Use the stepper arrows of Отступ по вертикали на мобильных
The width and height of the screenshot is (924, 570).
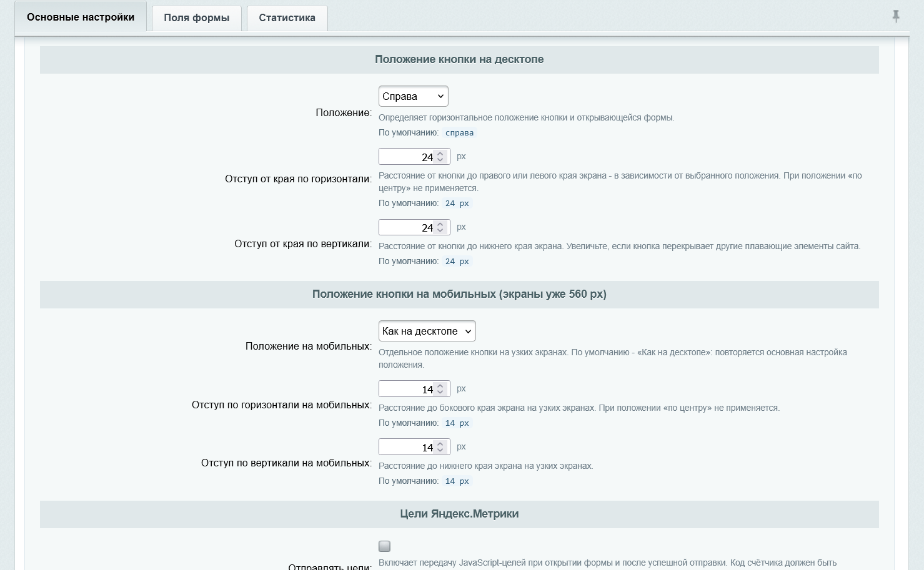point(440,447)
